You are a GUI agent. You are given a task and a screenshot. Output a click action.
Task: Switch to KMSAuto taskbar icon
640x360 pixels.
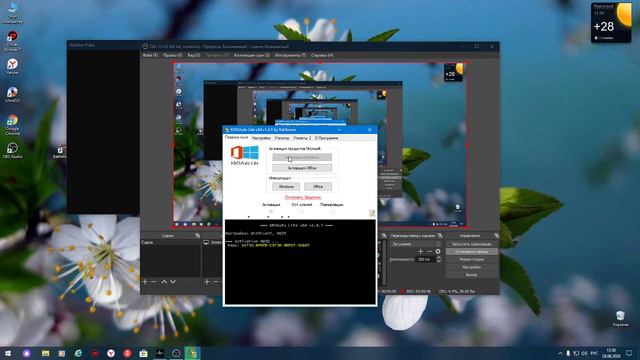point(193,353)
